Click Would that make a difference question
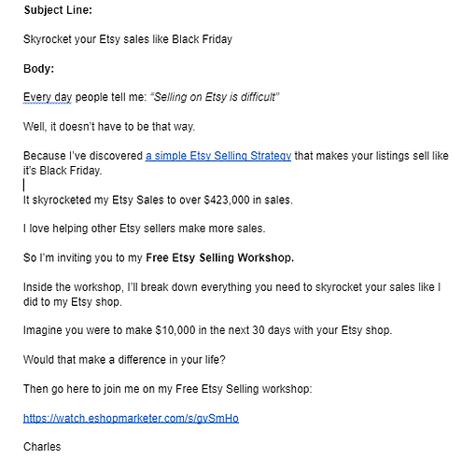The height and width of the screenshot is (458, 476). tap(124, 360)
